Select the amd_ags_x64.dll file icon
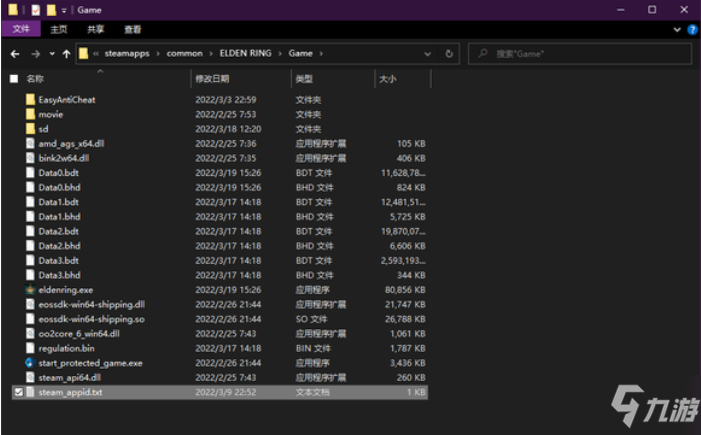Viewport: 701px width, 435px height. [30, 144]
